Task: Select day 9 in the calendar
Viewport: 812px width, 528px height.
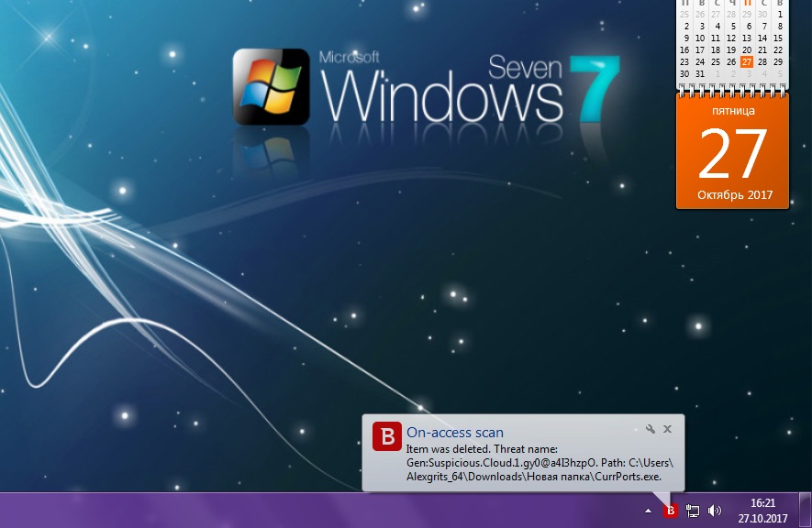Action: 686,38
